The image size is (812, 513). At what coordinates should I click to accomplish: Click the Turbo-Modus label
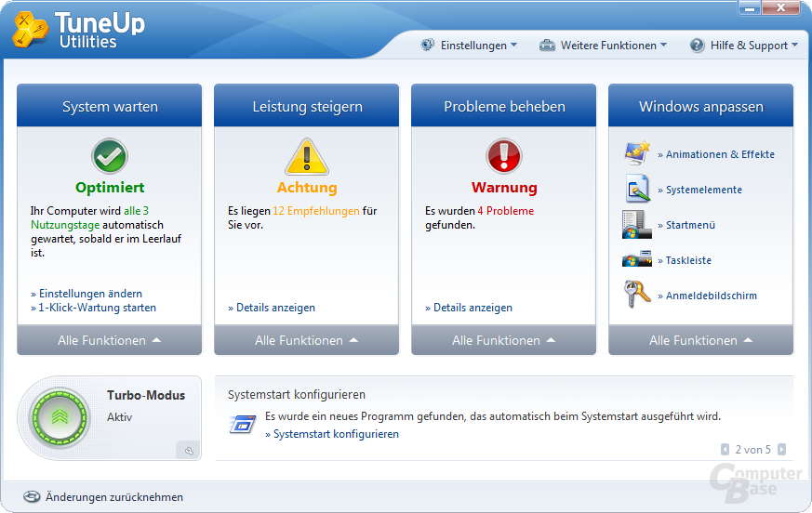[x=146, y=396]
